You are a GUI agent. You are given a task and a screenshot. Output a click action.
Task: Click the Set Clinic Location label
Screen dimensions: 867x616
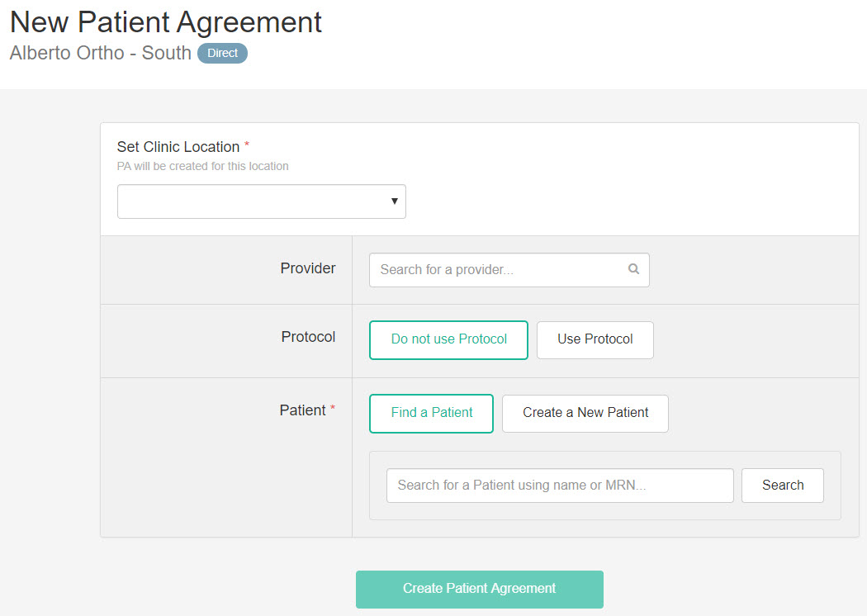[x=178, y=147]
